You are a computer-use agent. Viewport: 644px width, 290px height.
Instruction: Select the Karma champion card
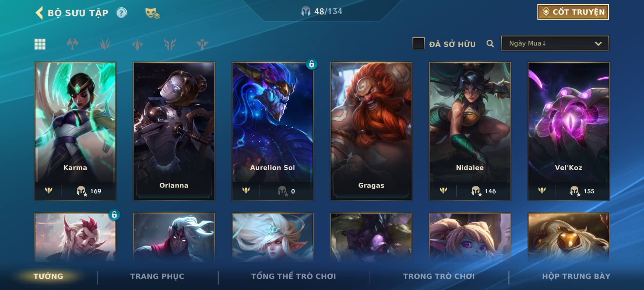click(75, 131)
